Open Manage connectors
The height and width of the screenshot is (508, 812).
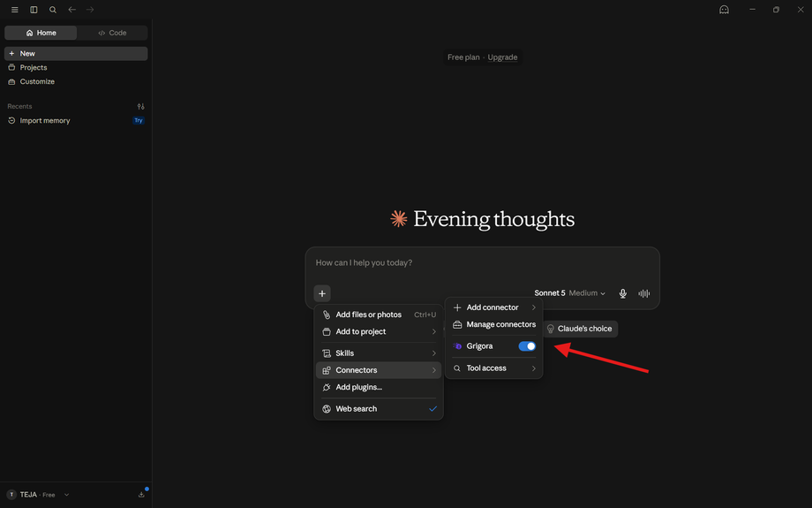click(494, 324)
